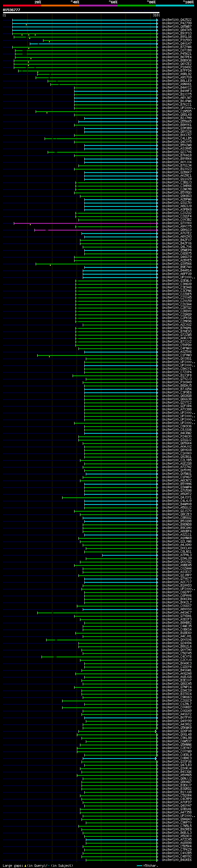Select the UniRef100_B0CC57 label
197x868 pixels.
pyautogui.click(x=176, y=135)
